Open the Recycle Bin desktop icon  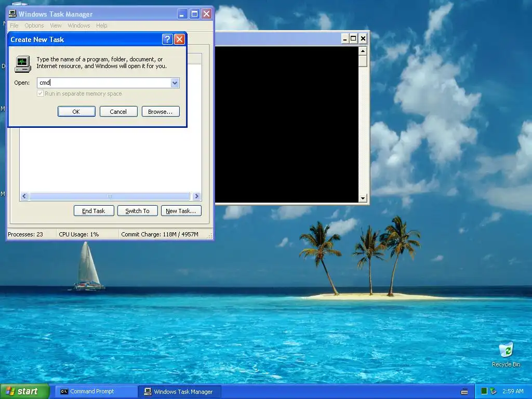click(506, 354)
